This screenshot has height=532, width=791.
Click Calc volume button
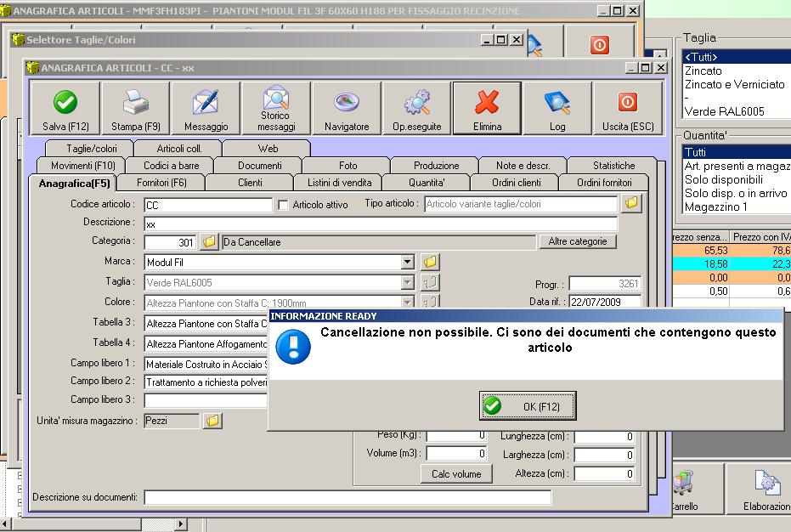point(456,474)
